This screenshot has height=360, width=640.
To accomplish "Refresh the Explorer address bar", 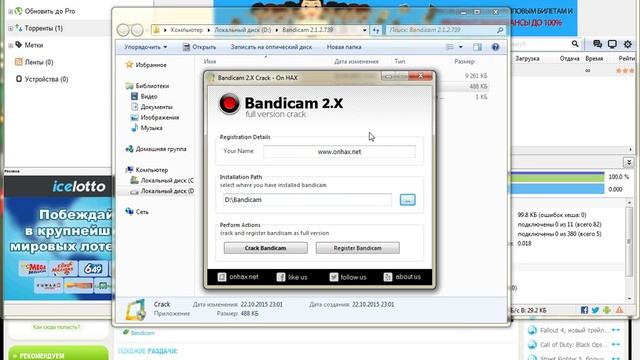I will 376,30.
